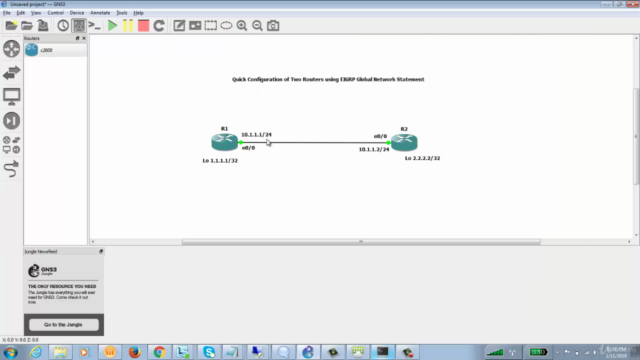Stop all devices with the red square
The width and height of the screenshot is (640, 360).
[143, 26]
